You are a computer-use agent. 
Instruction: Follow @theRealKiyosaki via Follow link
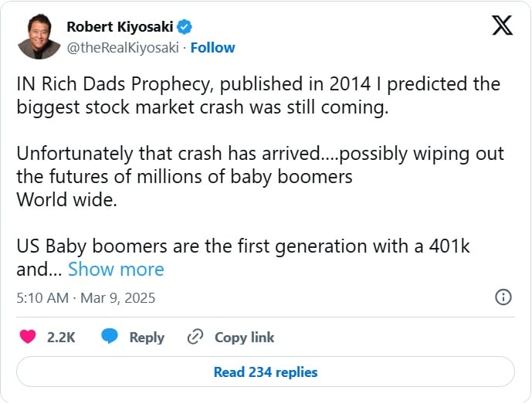213,47
